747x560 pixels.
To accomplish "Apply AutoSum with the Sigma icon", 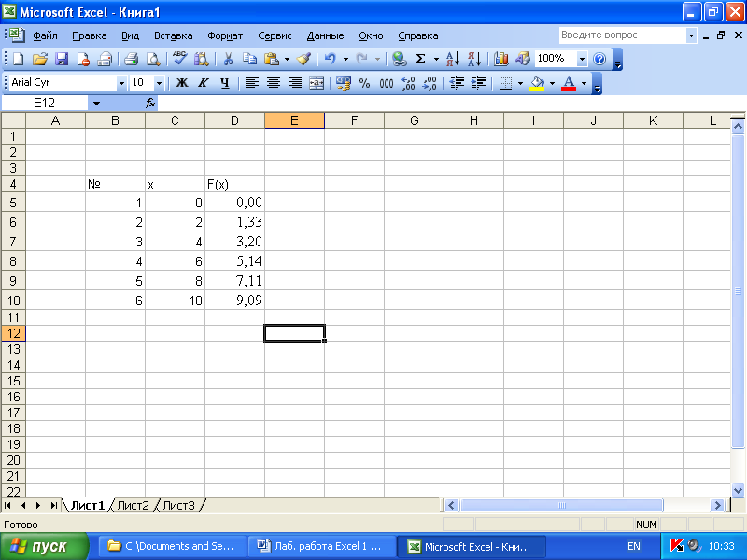I will coord(421,59).
